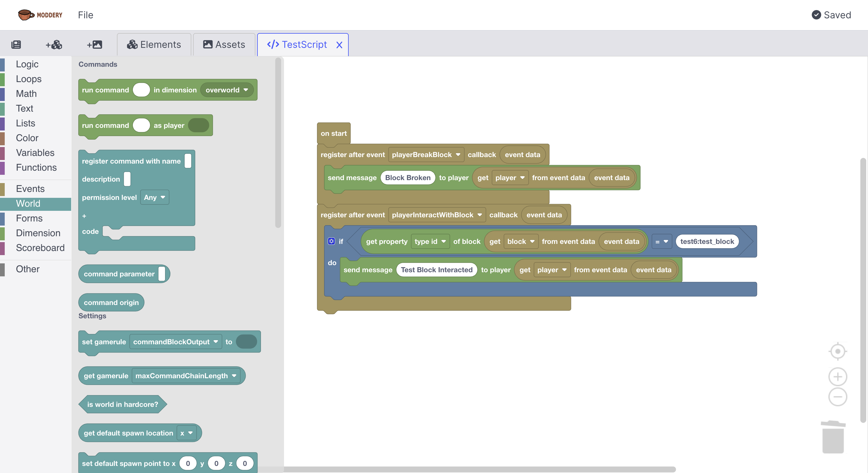Image resolution: width=868 pixels, height=473 pixels.
Task: Zoom in the workspace with the plus icon
Action: (x=837, y=376)
